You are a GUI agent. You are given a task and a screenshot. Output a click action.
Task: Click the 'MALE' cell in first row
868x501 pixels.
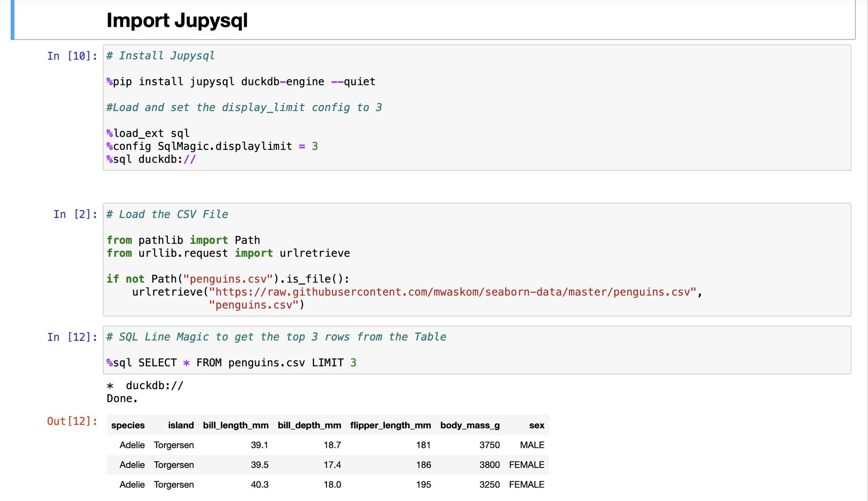click(532, 445)
